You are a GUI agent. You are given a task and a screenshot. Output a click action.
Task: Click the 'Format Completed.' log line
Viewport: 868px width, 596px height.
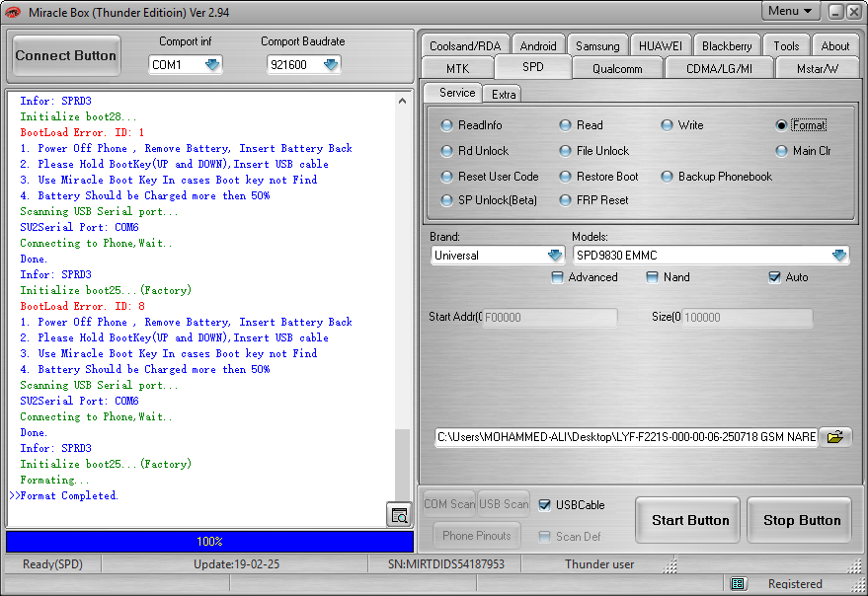pyautogui.click(x=69, y=495)
